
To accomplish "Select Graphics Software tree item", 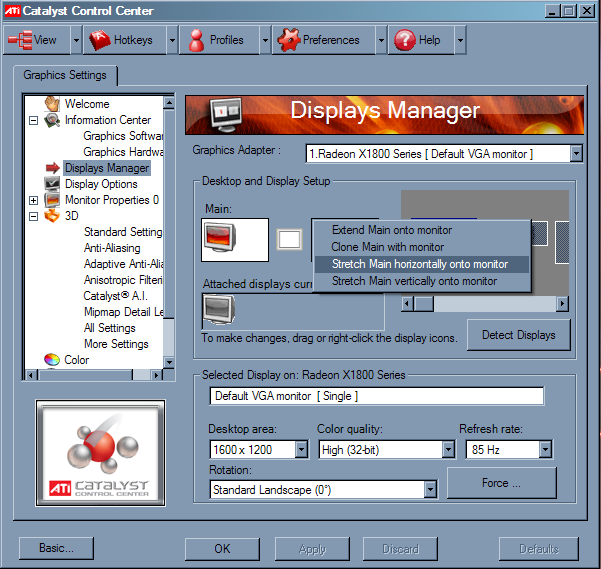I will [x=123, y=136].
